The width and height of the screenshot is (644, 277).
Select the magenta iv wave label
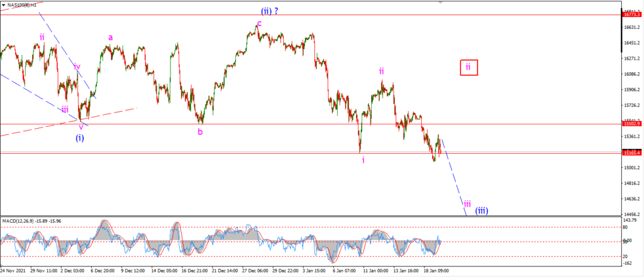point(77,67)
